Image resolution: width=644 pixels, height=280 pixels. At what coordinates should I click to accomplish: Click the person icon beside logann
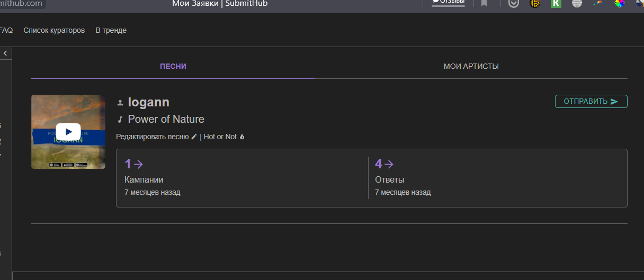click(x=120, y=103)
